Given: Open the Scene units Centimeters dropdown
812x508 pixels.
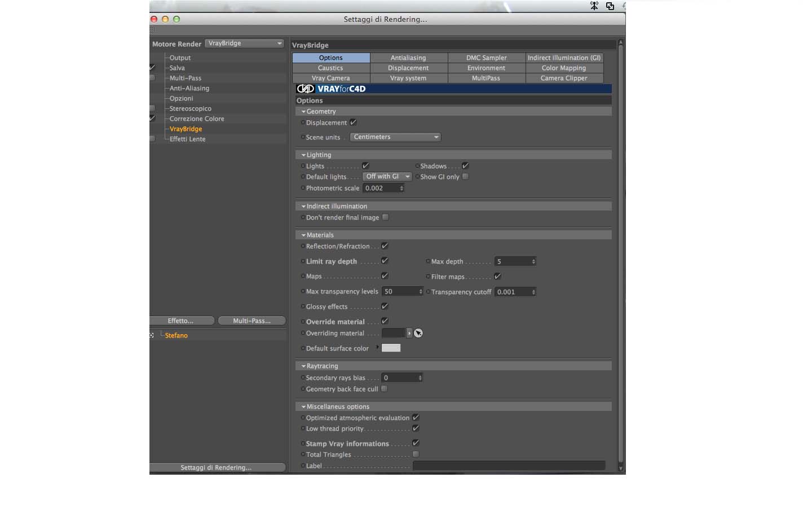Looking at the screenshot, I should [395, 137].
